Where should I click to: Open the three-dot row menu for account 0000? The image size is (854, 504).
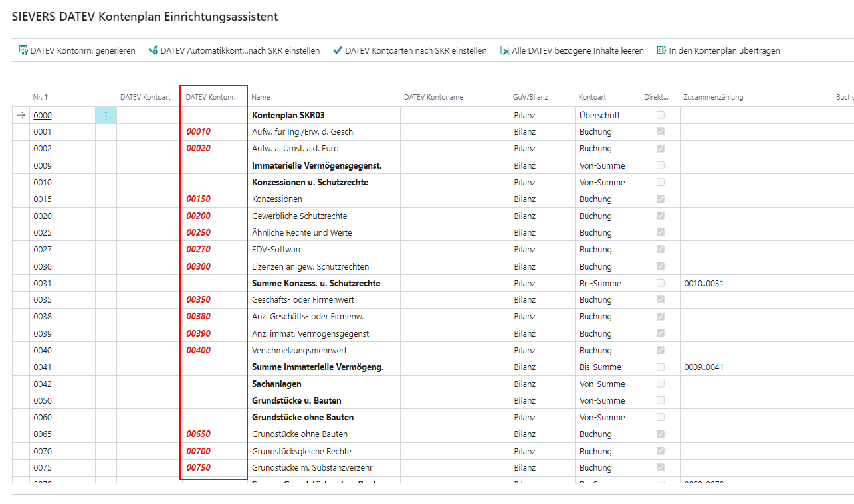coord(106,116)
